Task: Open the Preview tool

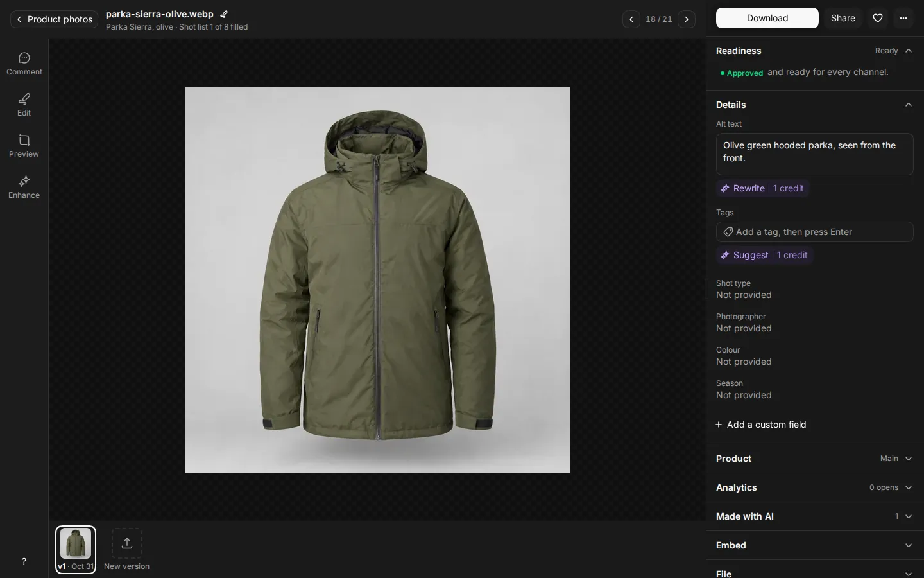Action: pyautogui.click(x=24, y=146)
